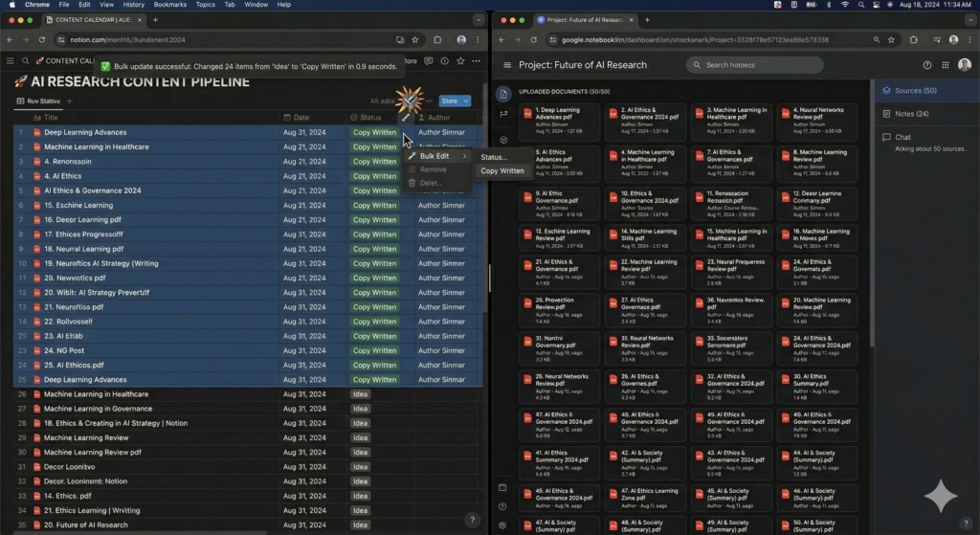Screen dimensions: 980x535
Task: Expand the Bulk Edit submenu arrow
Action: pos(464,156)
